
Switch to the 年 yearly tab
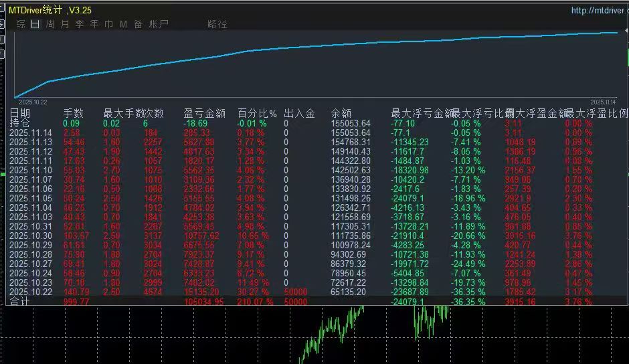tap(94, 24)
